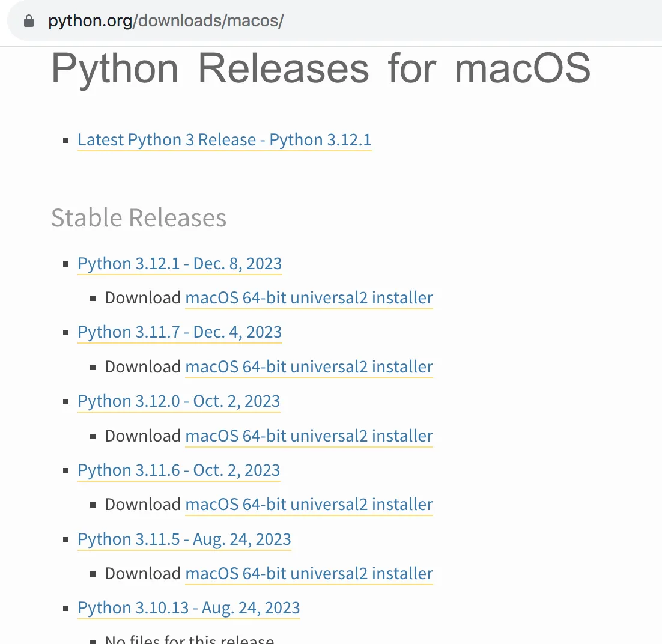This screenshot has height=644, width=662.
Task: Click the bullet beside Python 3.12.1 entry
Action: (66, 264)
